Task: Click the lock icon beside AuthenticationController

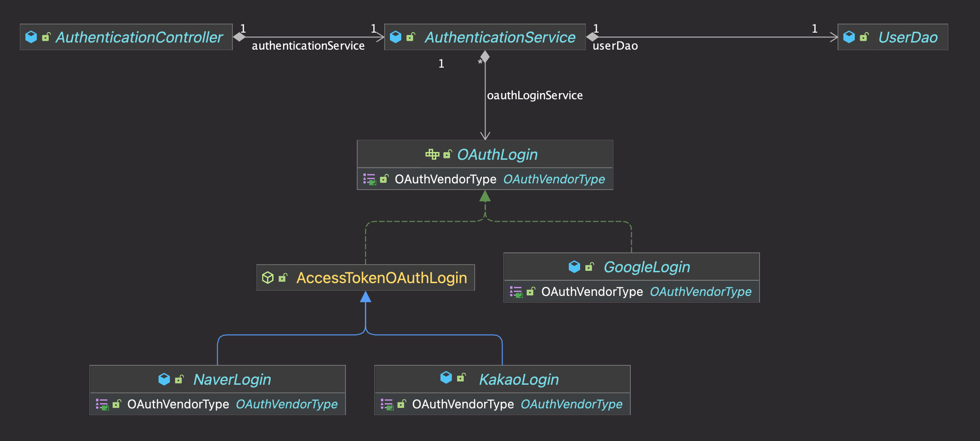Action: (x=46, y=36)
